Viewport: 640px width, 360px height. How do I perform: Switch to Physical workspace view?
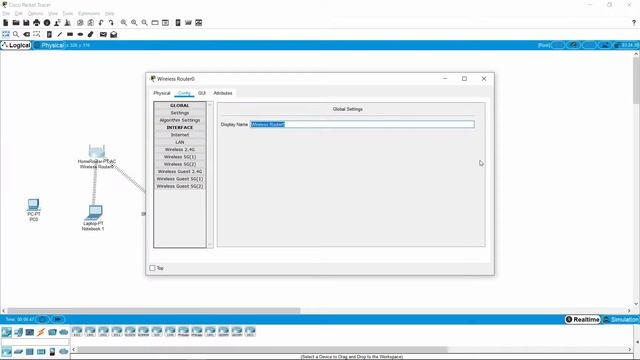49,45
